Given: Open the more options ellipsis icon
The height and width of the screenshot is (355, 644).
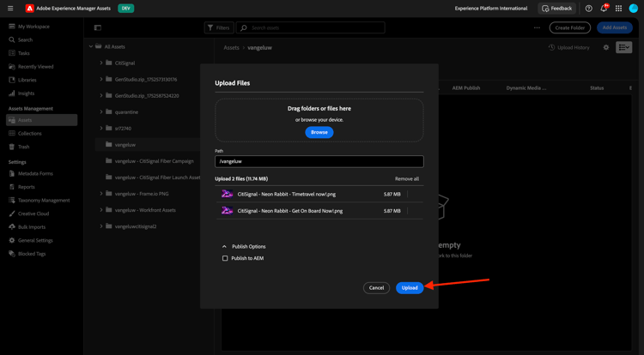Looking at the screenshot, I should coord(537,28).
